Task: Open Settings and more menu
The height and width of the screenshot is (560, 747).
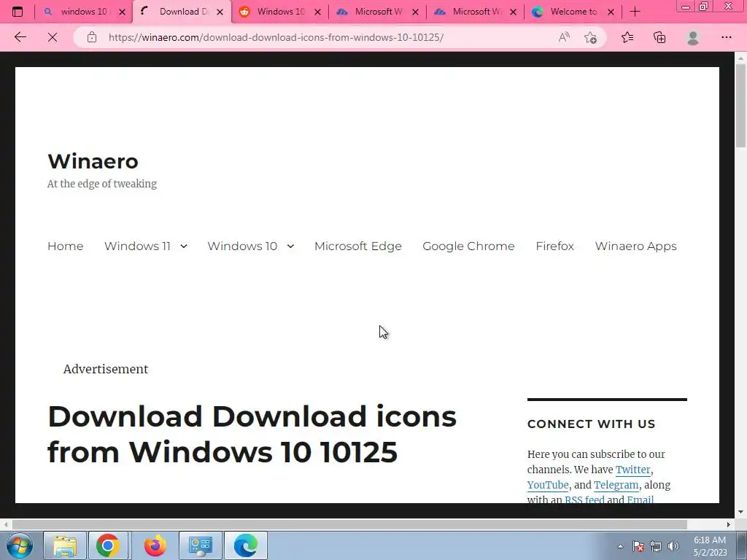Action: (726, 37)
